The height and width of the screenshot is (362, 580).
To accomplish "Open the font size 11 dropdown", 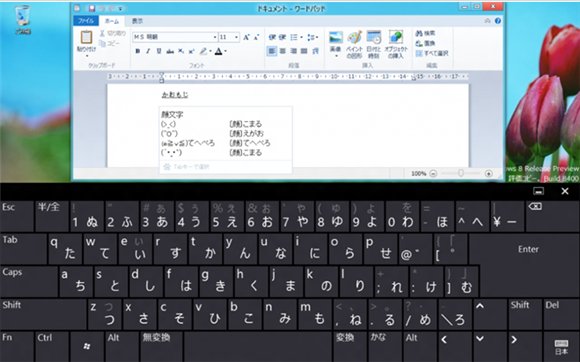I will coord(237,37).
